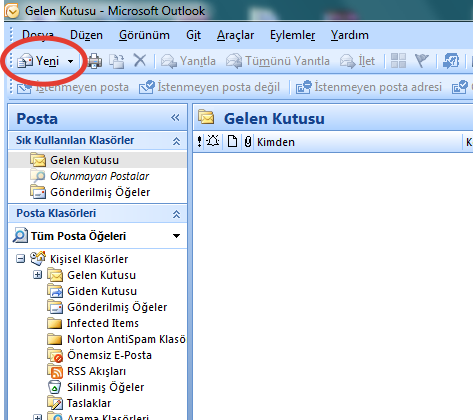Click the Yanıtla reply button
The height and width of the screenshot is (420, 473).
pyautogui.click(x=188, y=61)
